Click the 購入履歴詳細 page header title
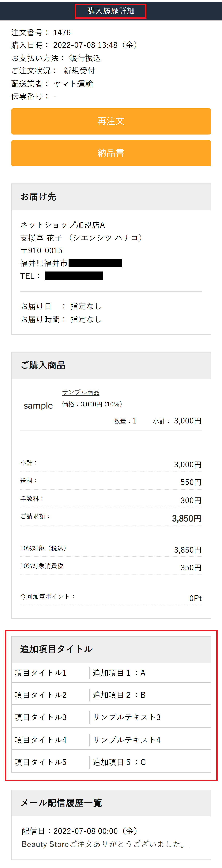This screenshot has width=222, height=868. pyautogui.click(x=111, y=11)
